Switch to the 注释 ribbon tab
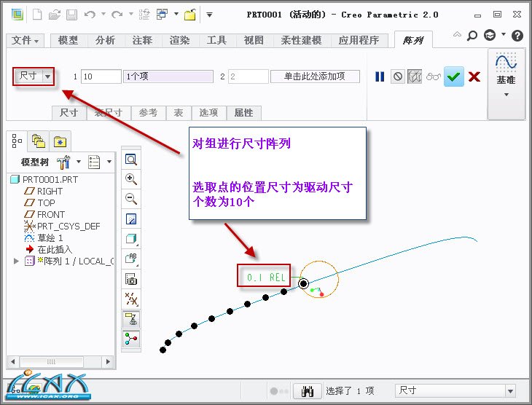 tap(143, 40)
